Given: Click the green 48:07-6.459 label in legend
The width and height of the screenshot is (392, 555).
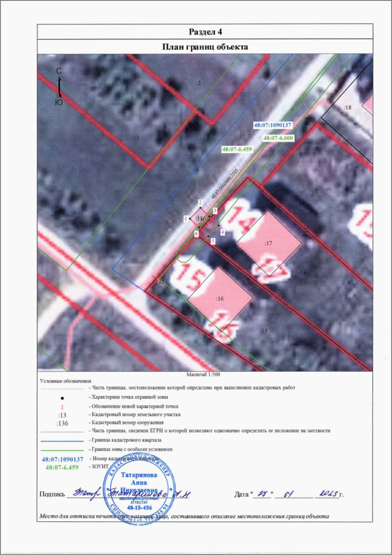Looking at the screenshot, I should coord(61,467).
